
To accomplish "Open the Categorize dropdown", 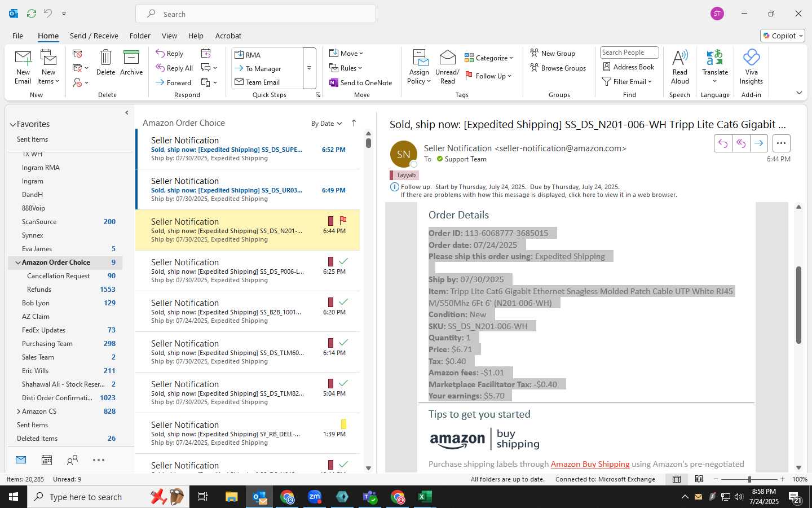I will click(489, 58).
